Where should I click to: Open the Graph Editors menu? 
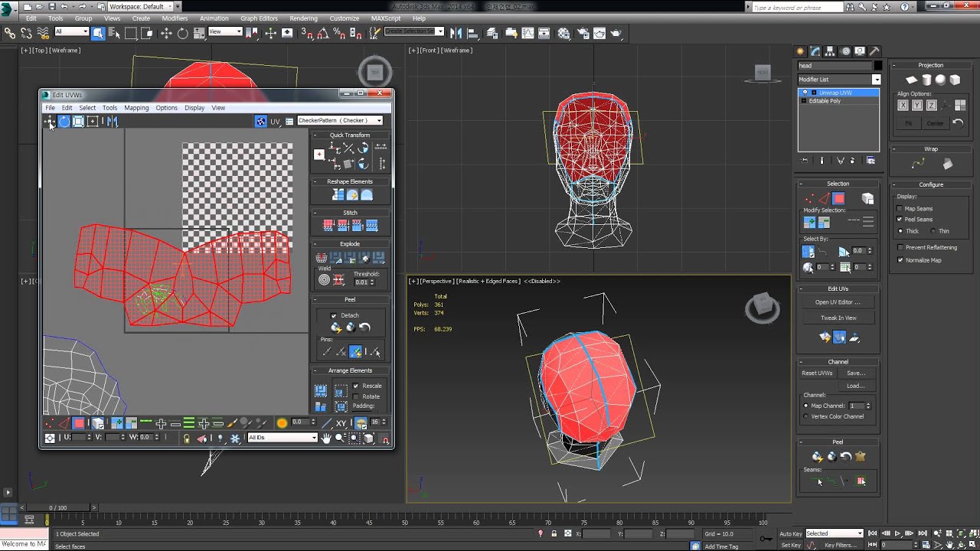[x=259, y=18]
